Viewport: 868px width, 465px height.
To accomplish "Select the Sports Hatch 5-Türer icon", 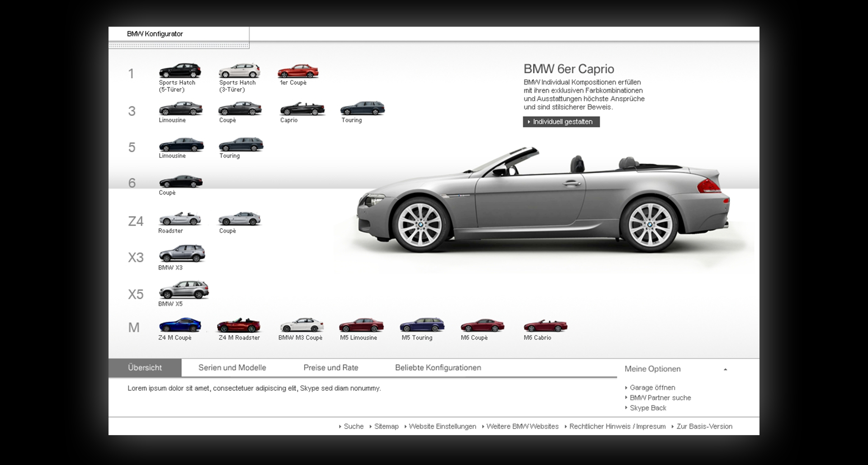I will tap(179, 71).
